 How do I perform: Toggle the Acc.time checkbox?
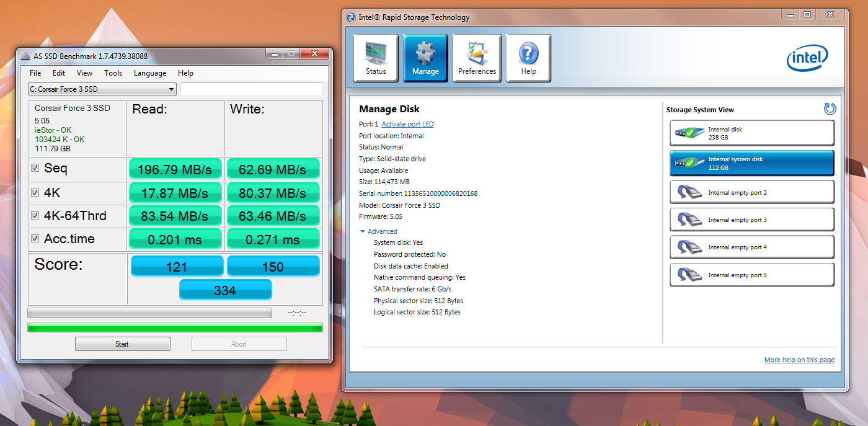point(35,239)
